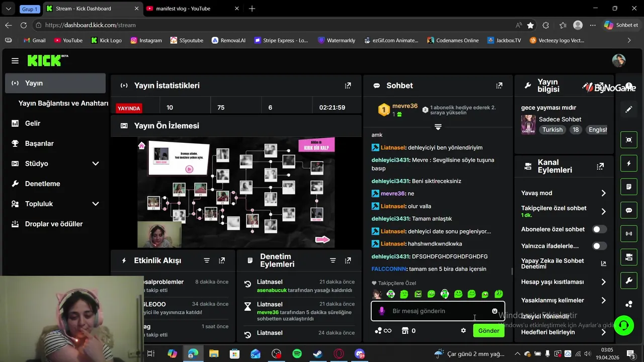Open Denetleme in the sidebar
Viewport: 644px width, 362px height.
point(55,184)
